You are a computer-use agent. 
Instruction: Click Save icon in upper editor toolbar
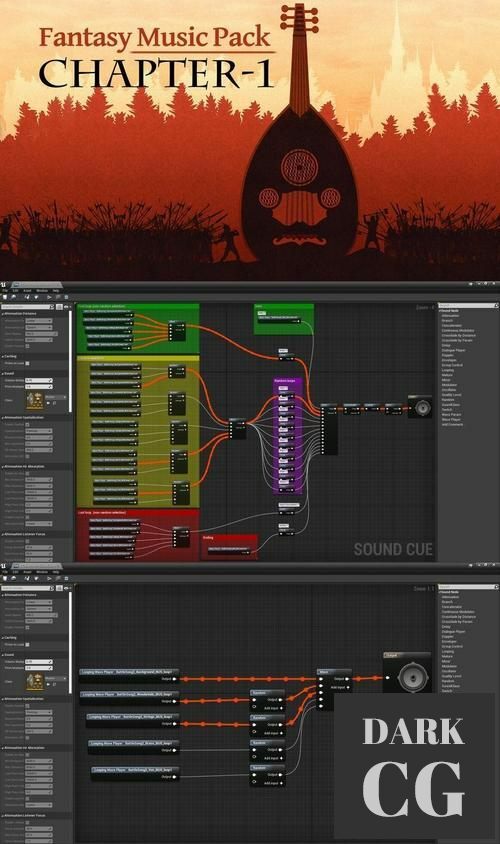5,297
